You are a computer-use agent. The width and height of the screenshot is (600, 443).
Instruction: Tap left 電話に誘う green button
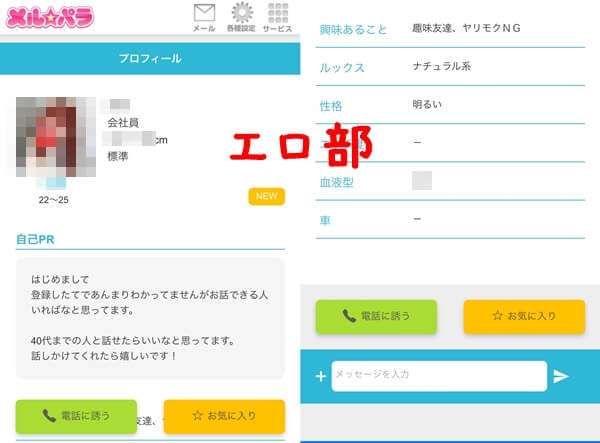(76, 416)
